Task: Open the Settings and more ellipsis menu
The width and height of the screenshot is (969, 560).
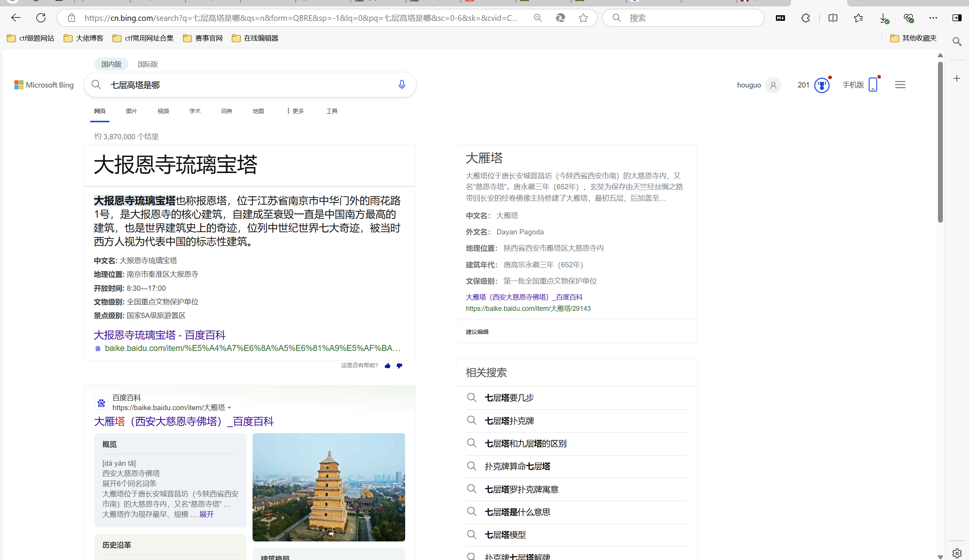Action: click(933, 18)
